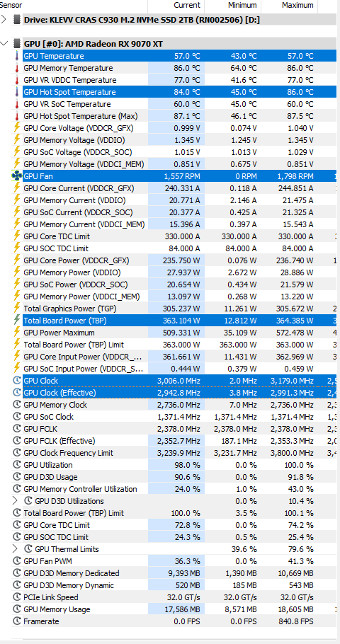Select GPU SoC Input Power row

coord(179,369)
